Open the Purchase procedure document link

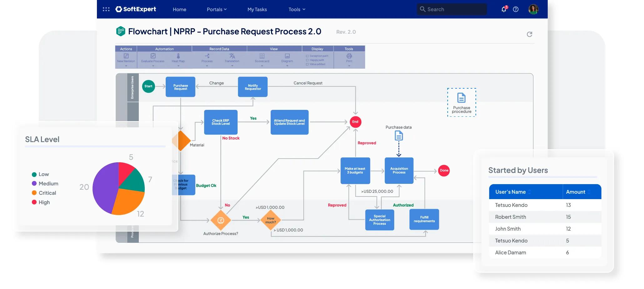(461, 102)
